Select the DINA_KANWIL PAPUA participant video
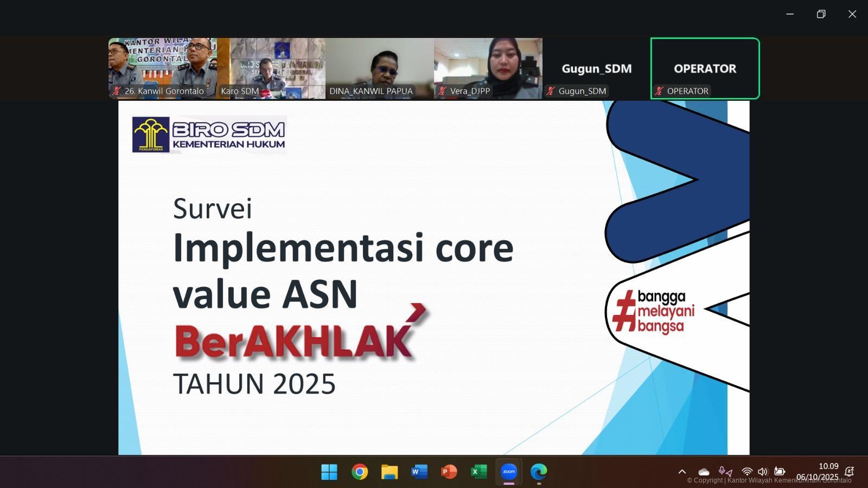Image resolution: width=868 pixels, height=488 pixels. 380,68
